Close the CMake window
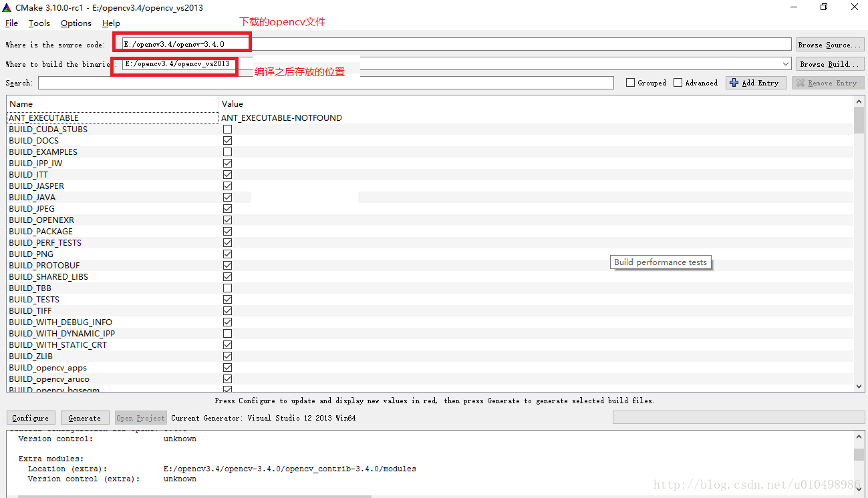Viewport: 868px width, 498px height. coord(855,7)
